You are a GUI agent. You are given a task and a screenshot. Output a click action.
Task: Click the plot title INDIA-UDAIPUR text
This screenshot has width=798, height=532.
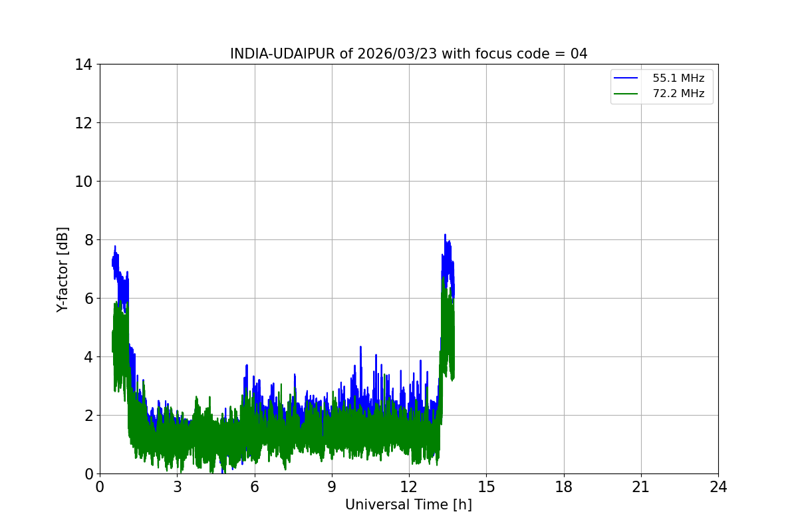[408, 54]
